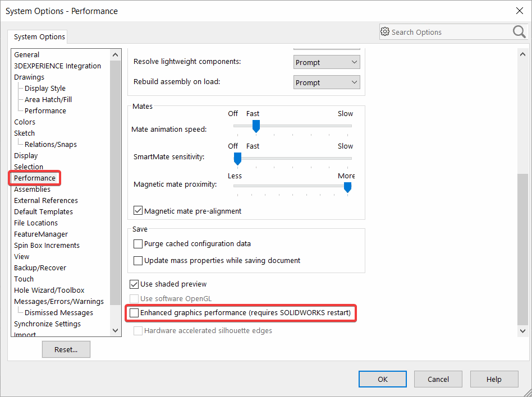This screenshot has height=397, width=532.
Task: Select Colors in the options tree
Action: click(x=25, y=122)
